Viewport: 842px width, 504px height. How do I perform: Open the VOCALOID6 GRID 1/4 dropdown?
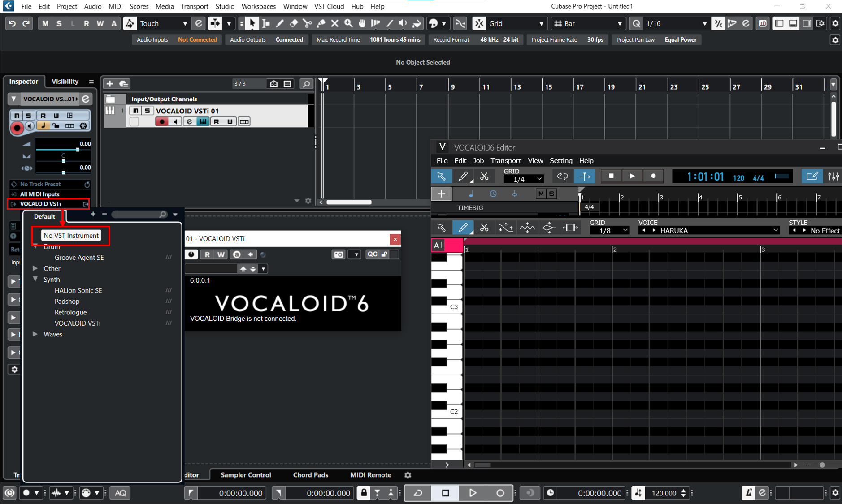pos(523,179)
